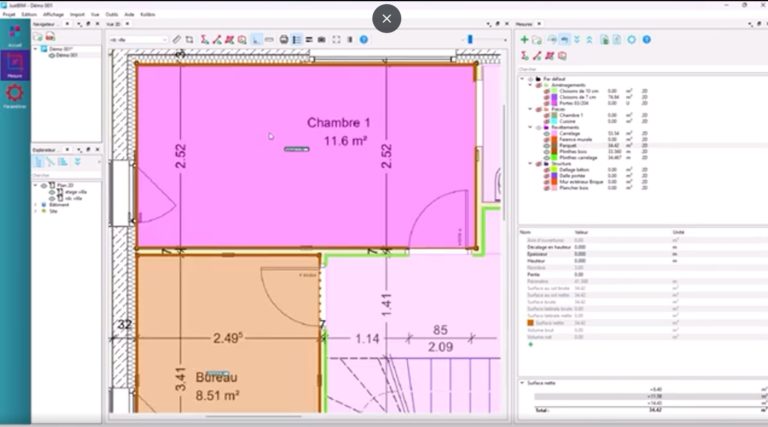Open the Affichage menu
The width and height of the screenshot is (768, 427).
click(x=53, y=15)
